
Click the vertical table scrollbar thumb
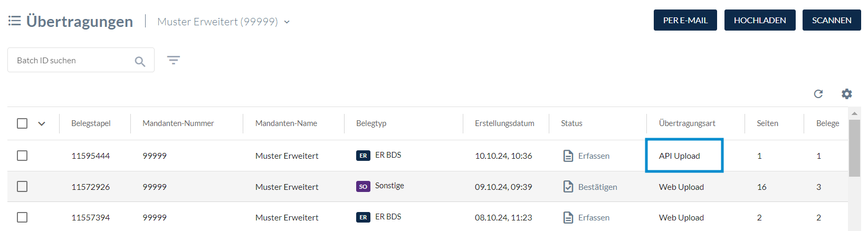coord(854,148)
